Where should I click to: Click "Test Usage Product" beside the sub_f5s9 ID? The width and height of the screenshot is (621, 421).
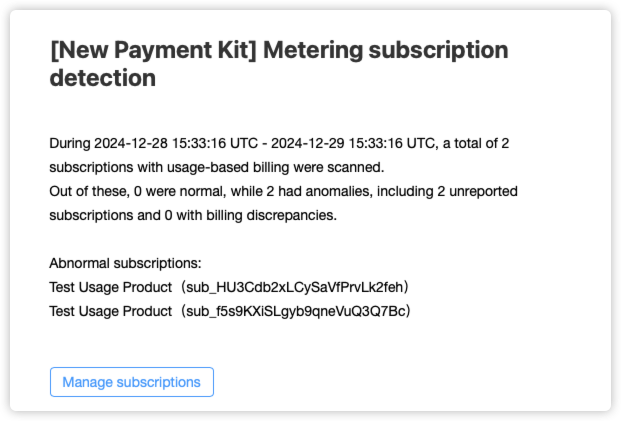[x=108, y=311]
